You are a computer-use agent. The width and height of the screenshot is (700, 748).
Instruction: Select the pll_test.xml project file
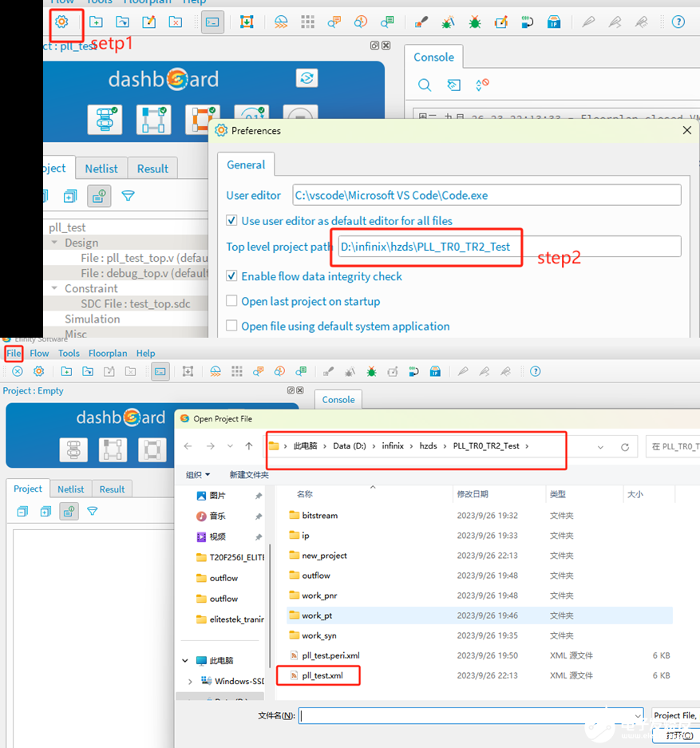[322, 675]
